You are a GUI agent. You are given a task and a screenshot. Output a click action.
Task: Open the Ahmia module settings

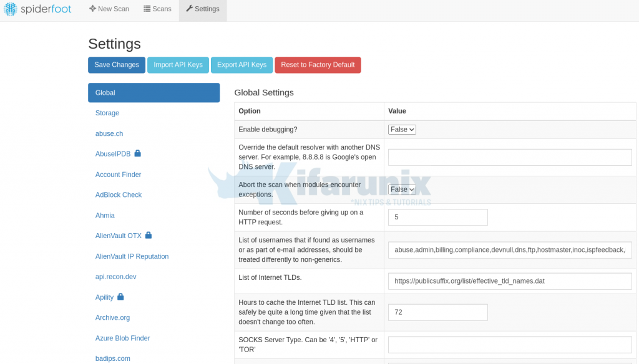click(x=105, y=216)
